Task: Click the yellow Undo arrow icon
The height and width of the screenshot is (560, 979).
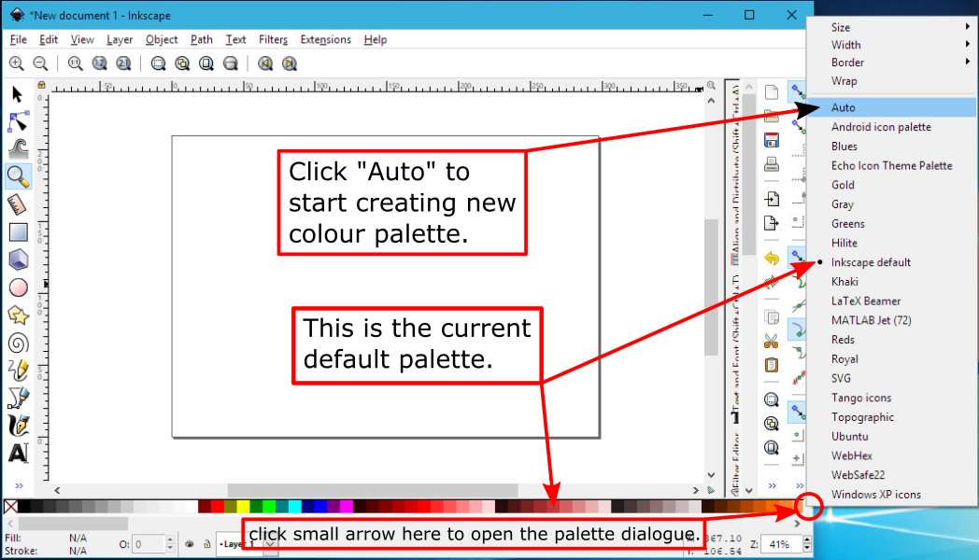Action: pos(772,258)
